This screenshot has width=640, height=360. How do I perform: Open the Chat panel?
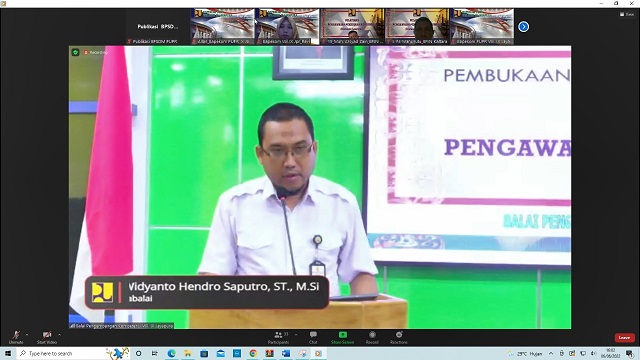[x=313, y=337]
